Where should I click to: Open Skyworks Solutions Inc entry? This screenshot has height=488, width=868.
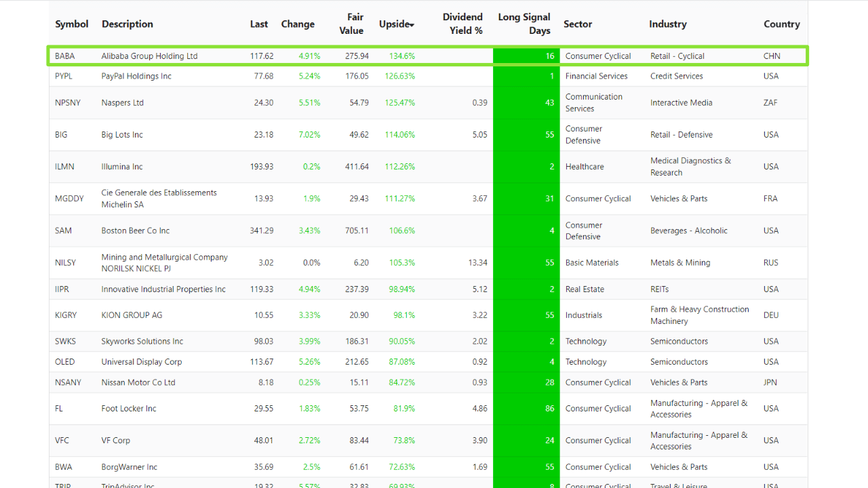click(x=142, y=342)
